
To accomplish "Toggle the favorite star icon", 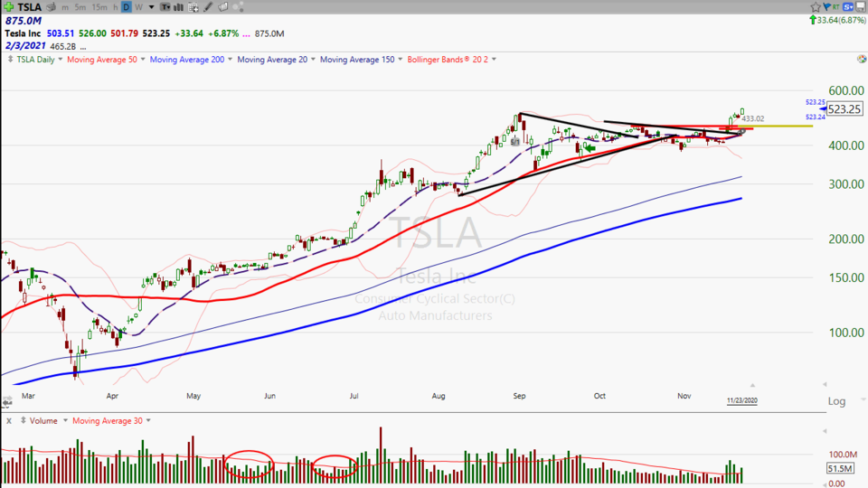I will click(816, 6).
